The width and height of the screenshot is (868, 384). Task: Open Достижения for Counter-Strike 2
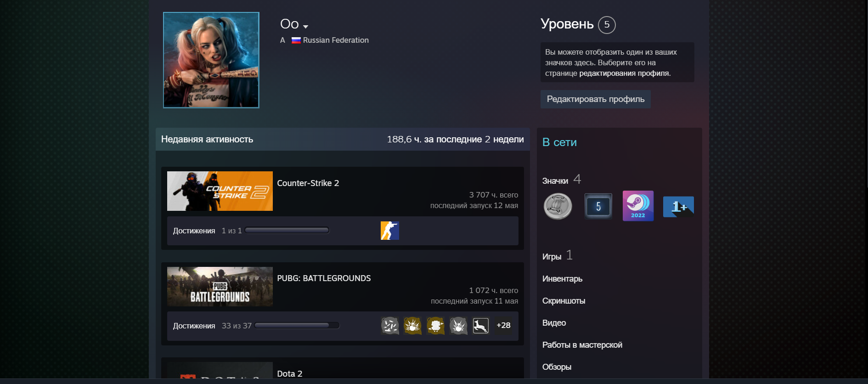pos(194,231)
